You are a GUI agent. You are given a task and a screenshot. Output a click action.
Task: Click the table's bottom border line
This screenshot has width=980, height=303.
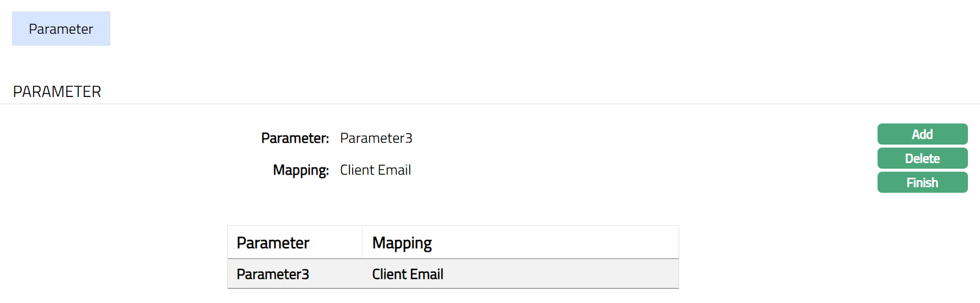pos(453,289)
